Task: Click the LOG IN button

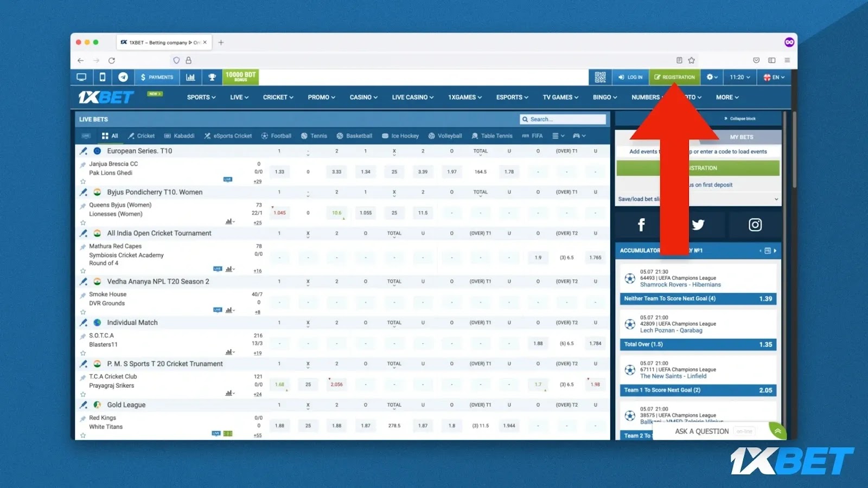Action: point(630,77)
